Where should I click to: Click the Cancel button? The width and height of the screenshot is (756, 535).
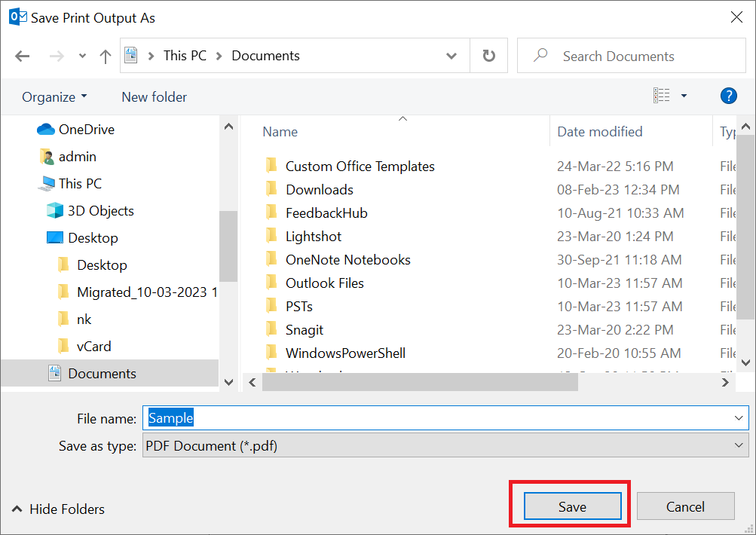tap(685, 506)
